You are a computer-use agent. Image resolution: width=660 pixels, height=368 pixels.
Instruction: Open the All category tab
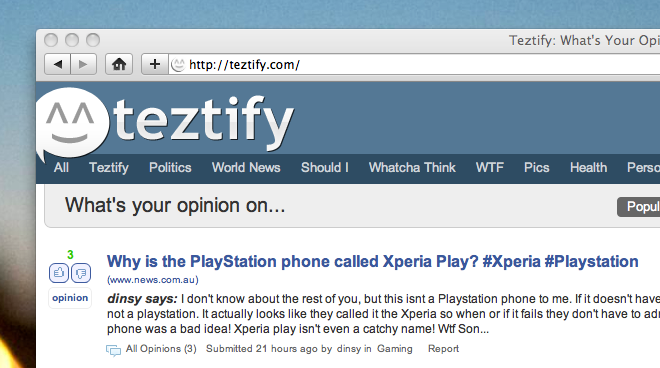(61, 168)
